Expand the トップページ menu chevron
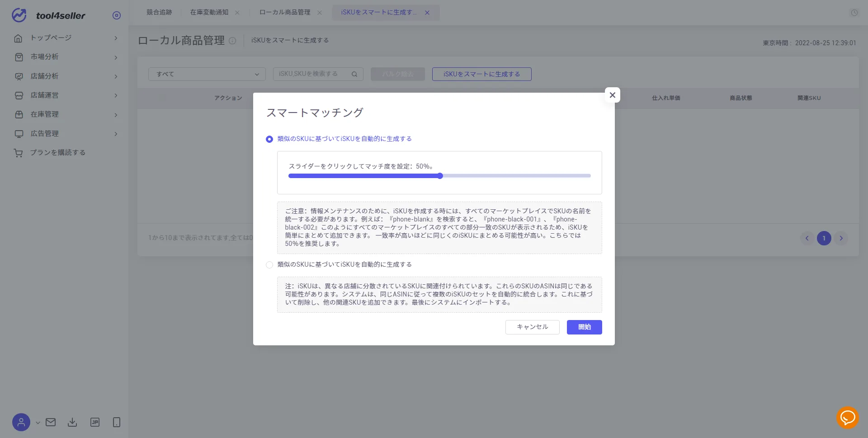The image size is (868, 438). click(x=116, y=38)
